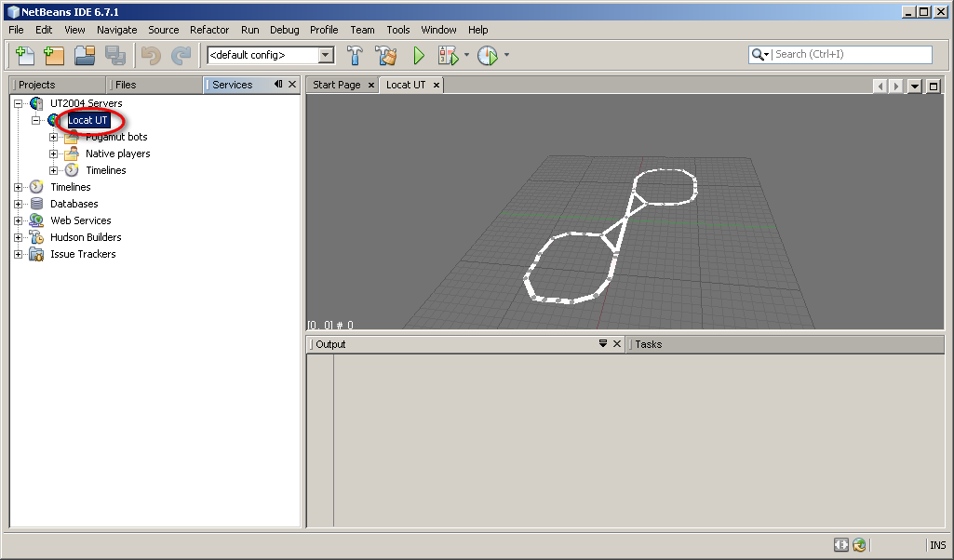The image size is (954, 560).
Task: Click the New Project toolbar icon
Action: (54, 55)
